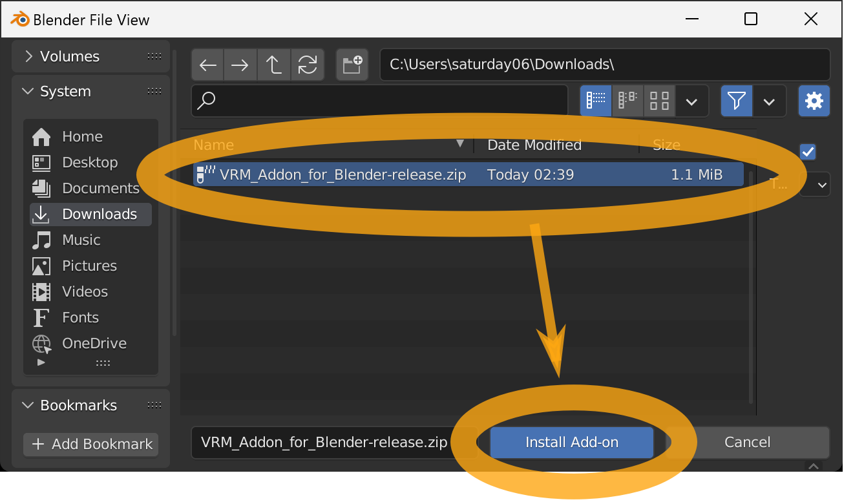Click the back navigation arrow
The width and height of the screenshot is (853, 504).
click(x=207, y=65)
